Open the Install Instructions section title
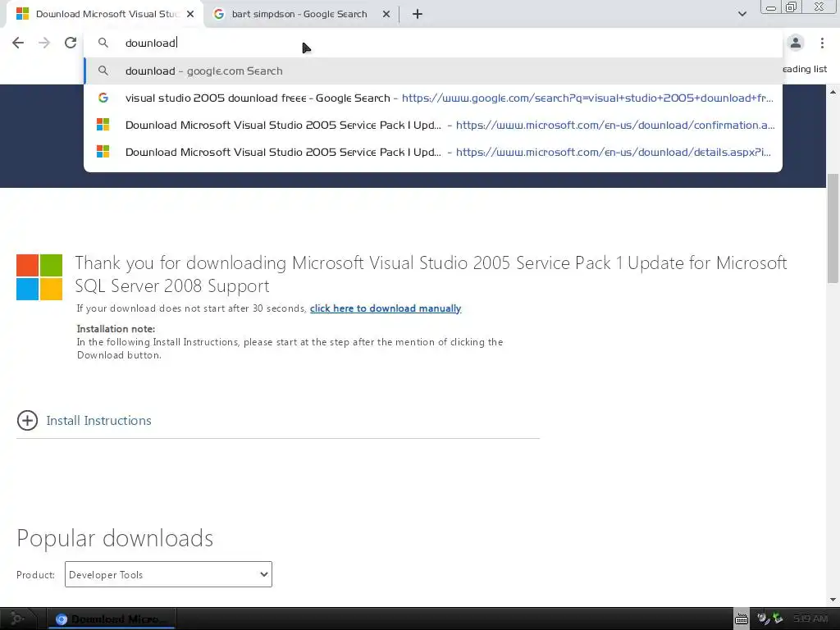The height and width of the screenshot is (630, 840). (x=98, y=421)
